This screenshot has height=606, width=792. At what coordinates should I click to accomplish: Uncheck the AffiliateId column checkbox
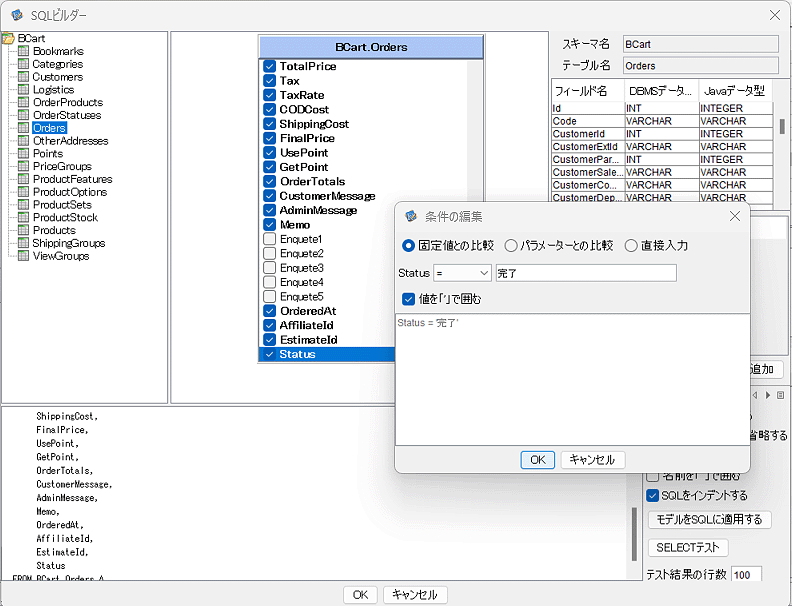pyautogui.click(x=270, y=325)
